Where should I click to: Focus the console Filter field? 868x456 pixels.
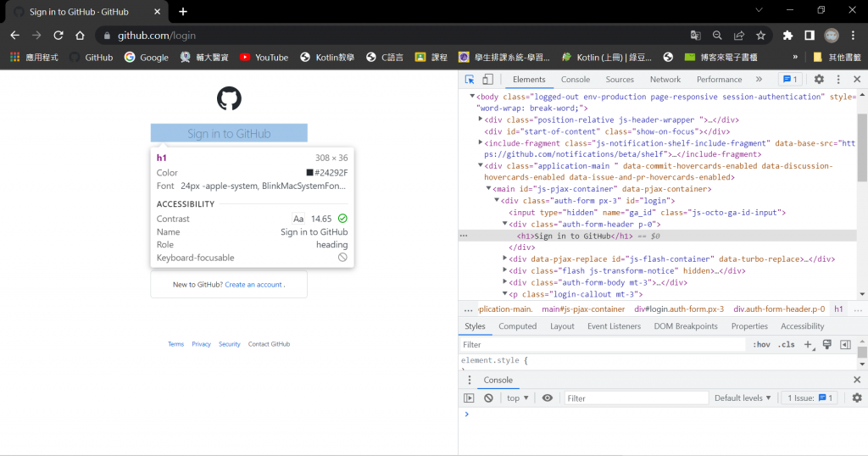point(636,398)
